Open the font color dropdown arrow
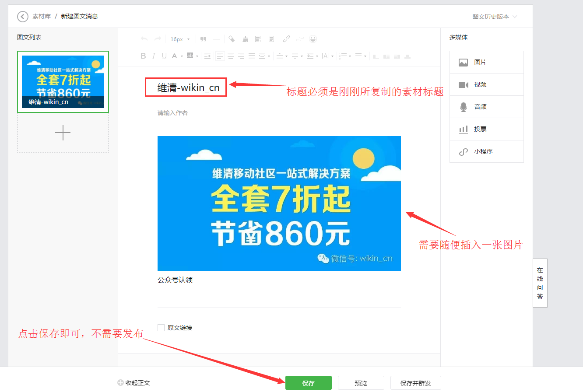Image resolution: width=583 pixels, height=392 pixels. point(182,56)
